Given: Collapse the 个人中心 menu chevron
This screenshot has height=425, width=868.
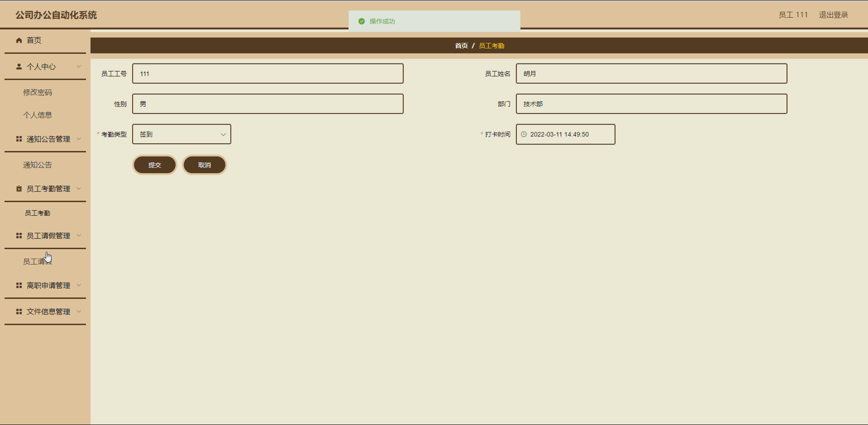Looking at the screenshot, I should [79, 67].
